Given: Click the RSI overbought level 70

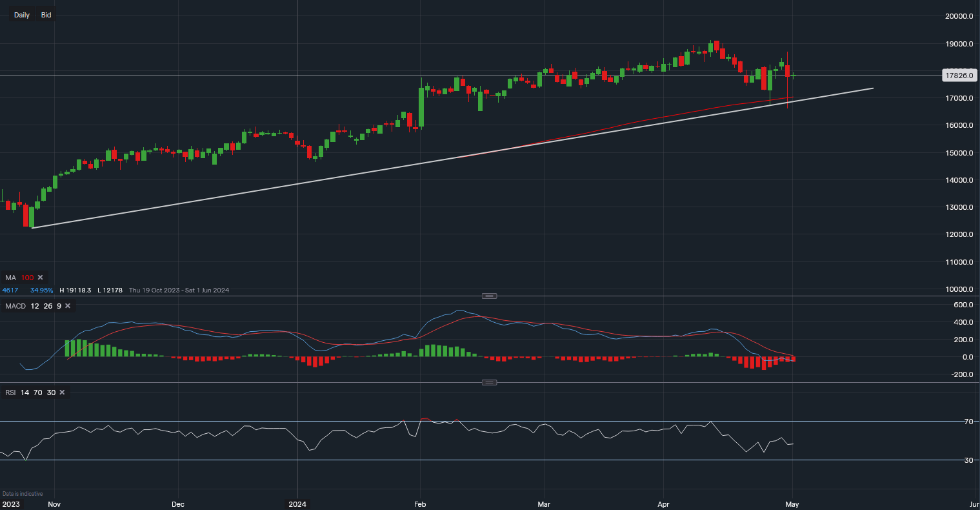Looking at the screenshot, I should (37, 392).
